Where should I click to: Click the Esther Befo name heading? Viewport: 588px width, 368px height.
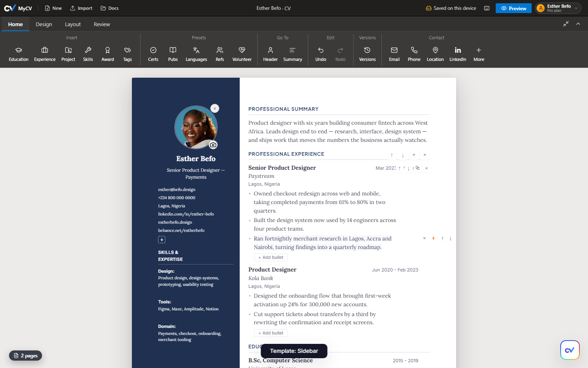(x=196, y=159)
